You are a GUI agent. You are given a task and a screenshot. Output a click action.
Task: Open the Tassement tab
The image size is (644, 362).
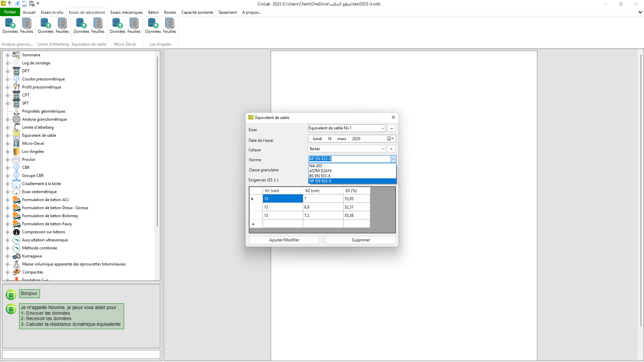227,12
